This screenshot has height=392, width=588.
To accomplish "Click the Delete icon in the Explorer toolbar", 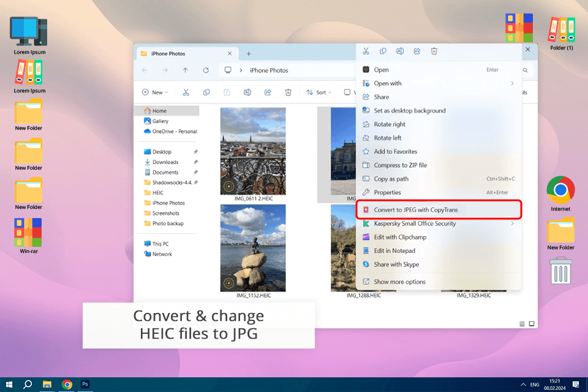I will coord(288,92).
